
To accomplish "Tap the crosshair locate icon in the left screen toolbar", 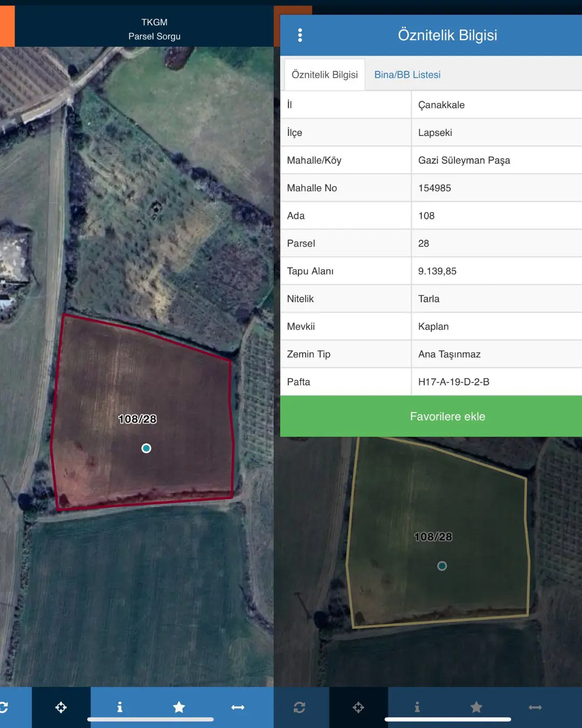I will click(x=61, y=707).
